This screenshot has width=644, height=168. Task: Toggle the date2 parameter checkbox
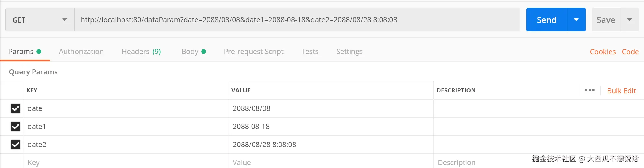(16, 145)
